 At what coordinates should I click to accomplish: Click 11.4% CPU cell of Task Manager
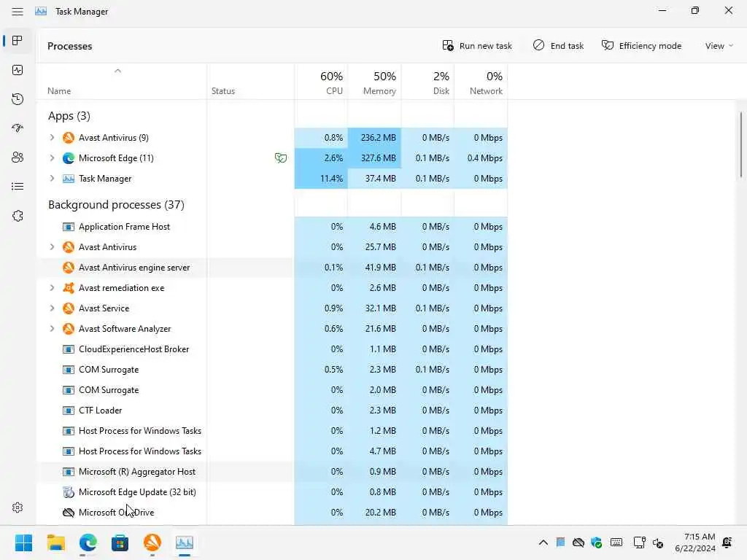tap(321, 179)
